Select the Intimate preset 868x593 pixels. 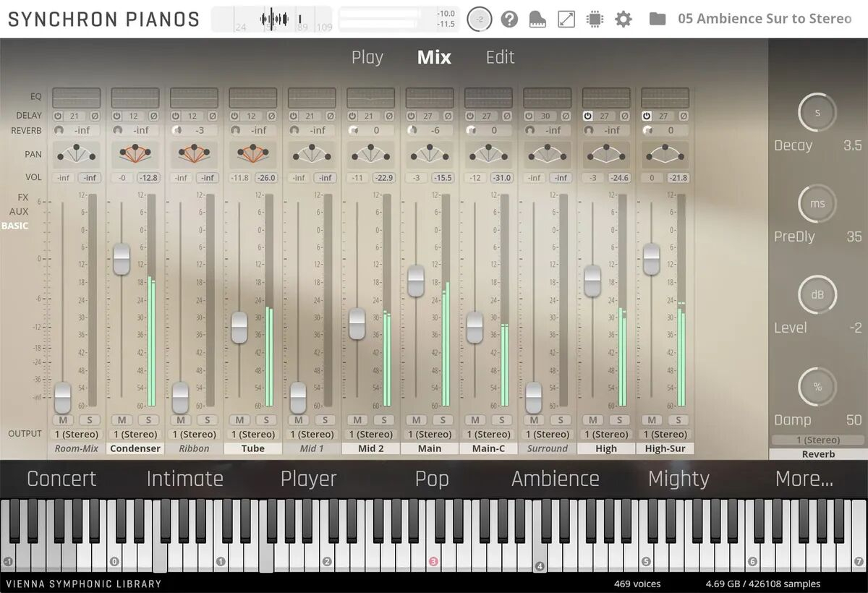[x=184, y=479]
